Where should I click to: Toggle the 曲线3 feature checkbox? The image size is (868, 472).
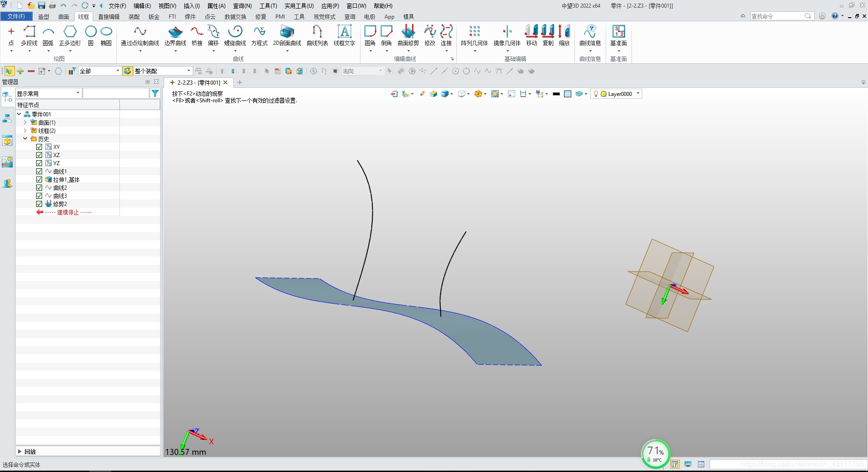coord(39,195)
